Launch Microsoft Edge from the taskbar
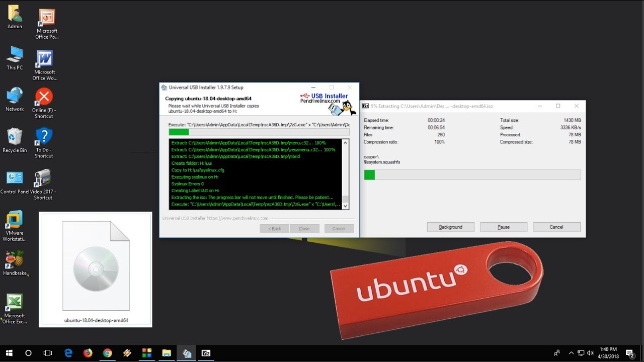This screenshot has height=362, width=644. pos(68,353)
